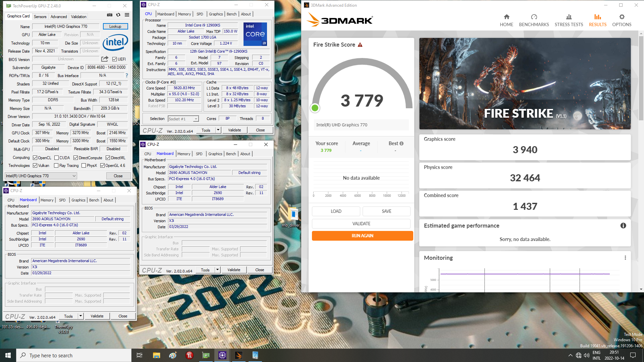Open File Explorer from the taskbar

(x=156, y=355)
